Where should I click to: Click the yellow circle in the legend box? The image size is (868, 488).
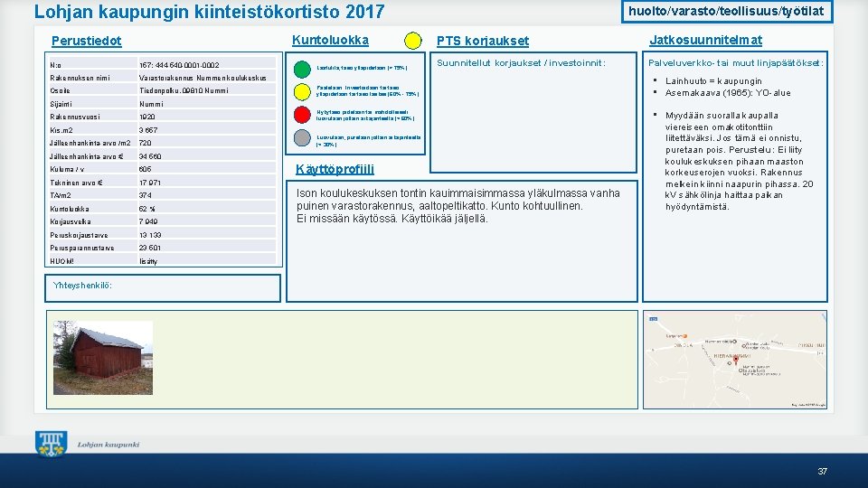[x=302, y=91]
